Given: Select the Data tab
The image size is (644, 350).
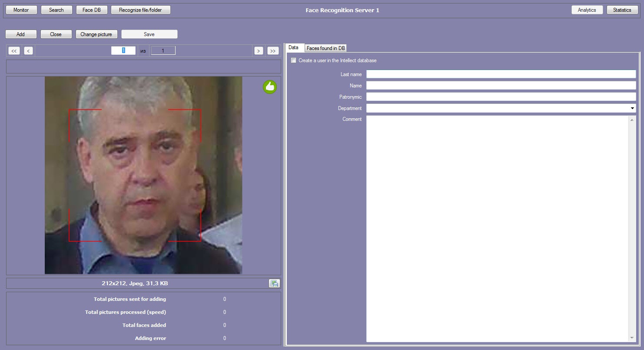Looking at the screenshot, I should click(294, 47).
